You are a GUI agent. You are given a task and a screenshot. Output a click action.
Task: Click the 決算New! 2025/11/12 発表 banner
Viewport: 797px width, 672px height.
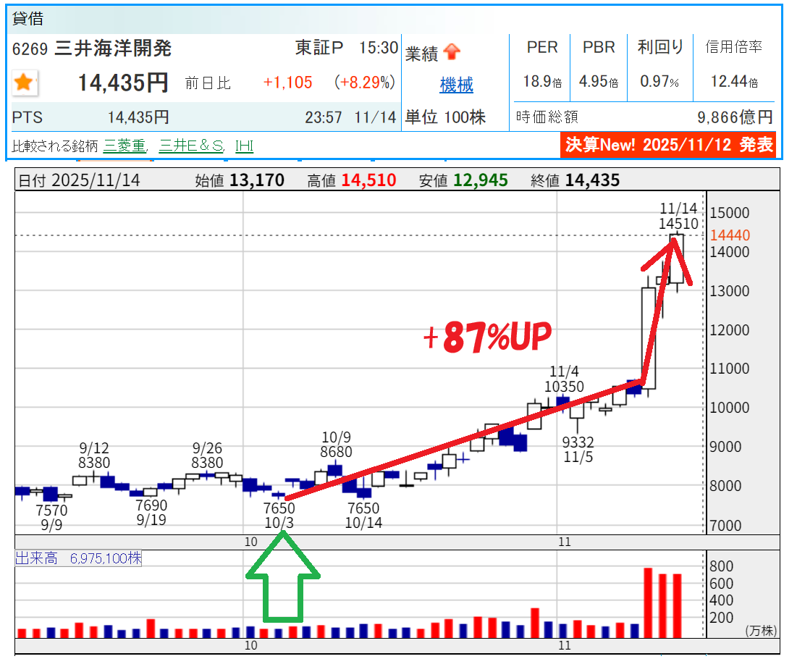coord(669,144)
